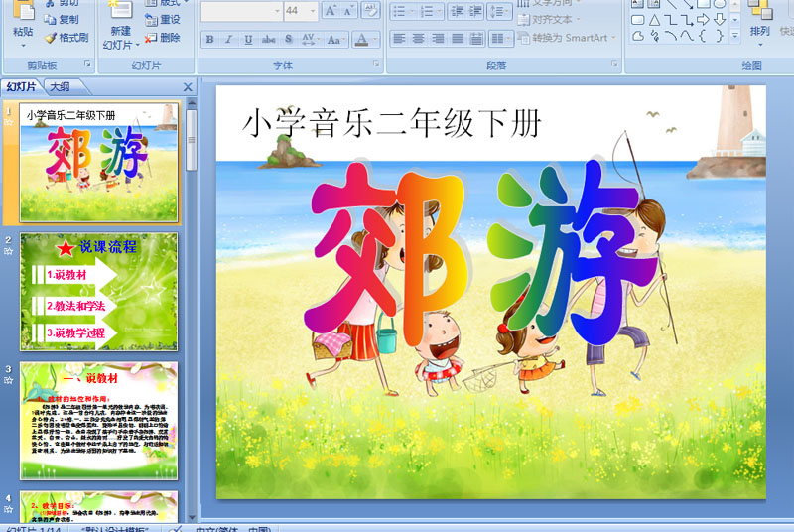Click the thumbnail pane scrollbar thumb

pyautogui.click(x=191, y=140)
